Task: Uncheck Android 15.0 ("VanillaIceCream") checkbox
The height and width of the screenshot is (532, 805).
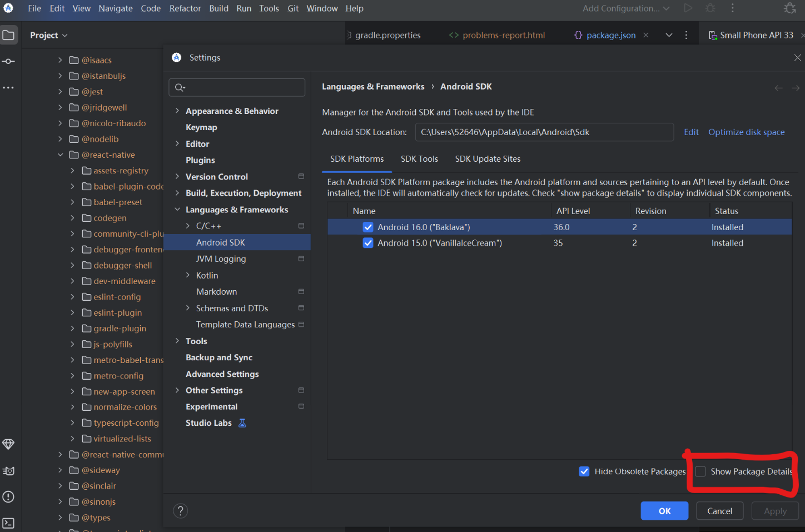Action: coord(368,243)
